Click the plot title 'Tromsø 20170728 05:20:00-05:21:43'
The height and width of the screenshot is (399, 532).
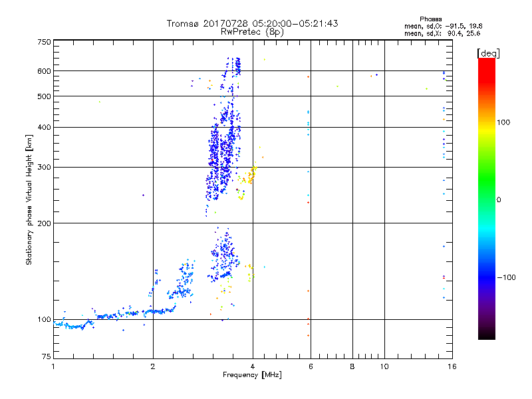(x=252, y=23)
